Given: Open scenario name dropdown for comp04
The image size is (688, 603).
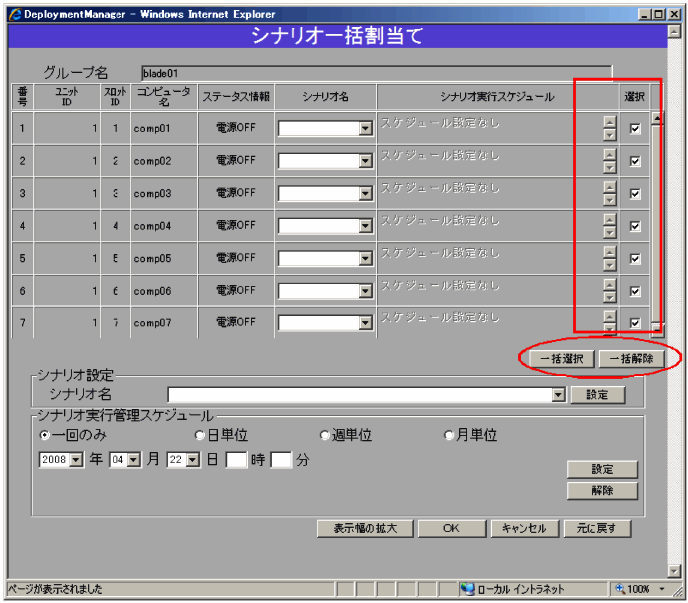Looking at the screenshot, I should pyautogui.click(x=365, y=226).
